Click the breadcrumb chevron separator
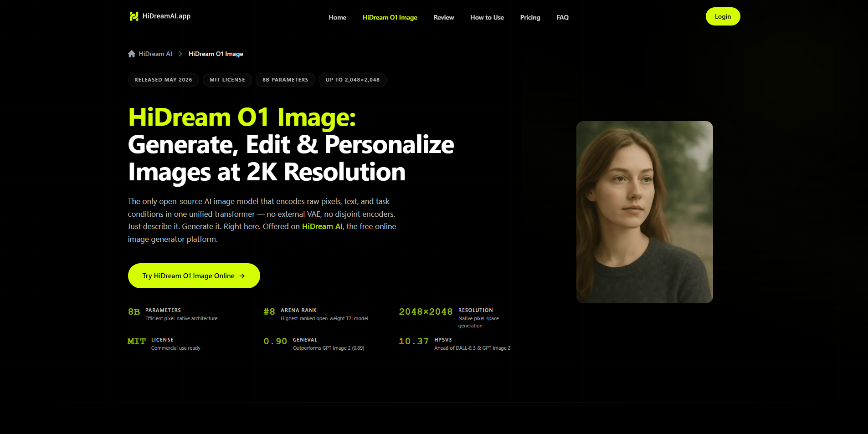 coord(180,54)
